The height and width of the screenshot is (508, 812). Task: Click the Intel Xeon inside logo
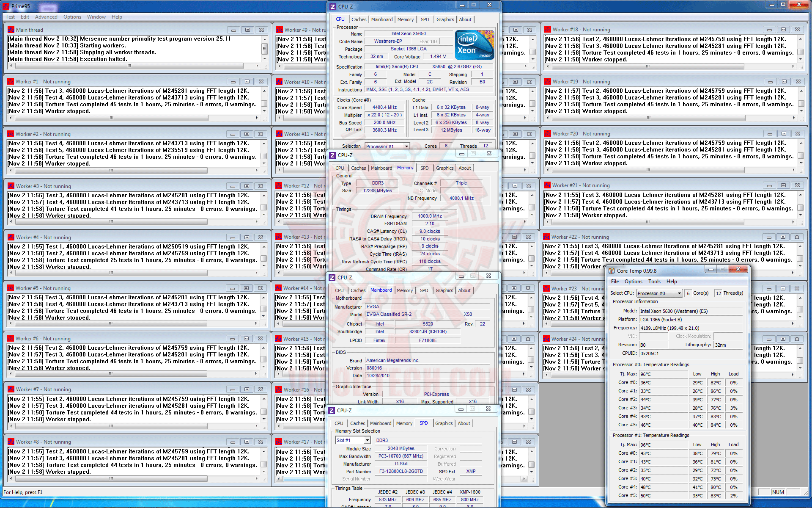tap(474, 44)
